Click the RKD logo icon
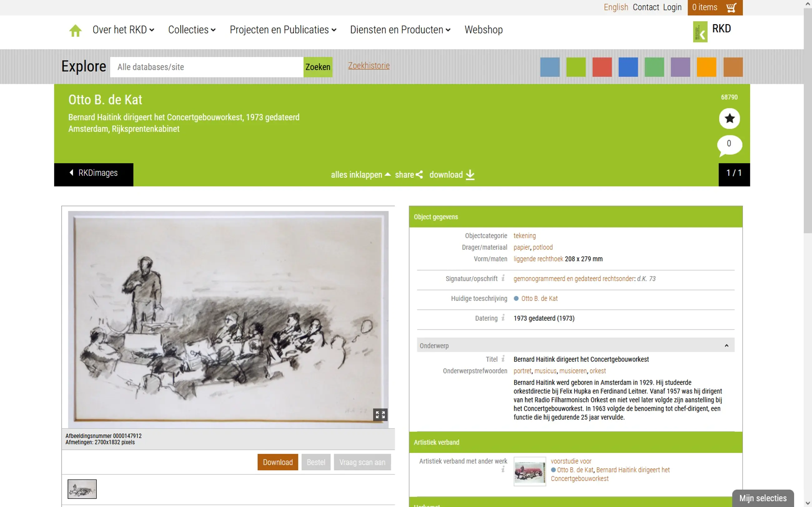This screenshot has width=812, height=507. [700, 32]
